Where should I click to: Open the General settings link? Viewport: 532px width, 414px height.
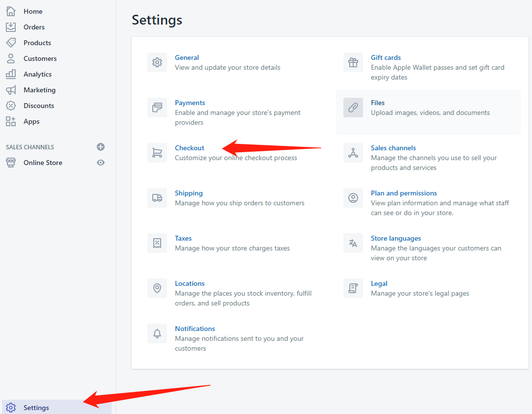coord(187,57)
